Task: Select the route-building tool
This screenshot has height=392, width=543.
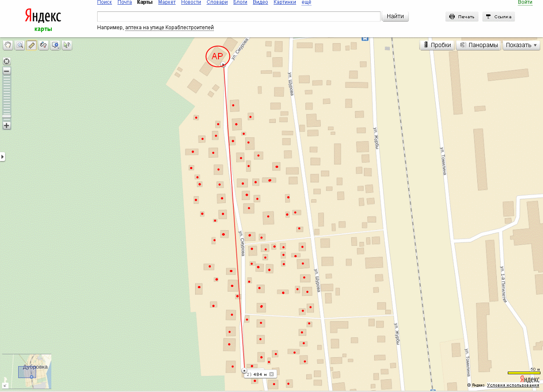Action: pyautogui.click(x=43, y=45)
